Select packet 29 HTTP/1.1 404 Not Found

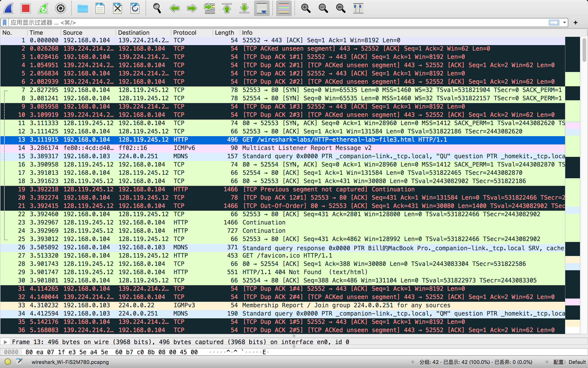(283, 272)
